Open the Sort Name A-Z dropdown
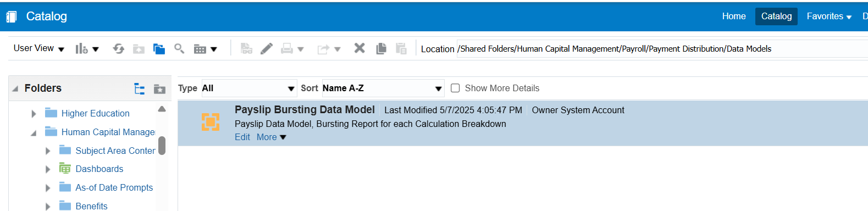This screenshot has width=868, height=211. click(383, 88)
